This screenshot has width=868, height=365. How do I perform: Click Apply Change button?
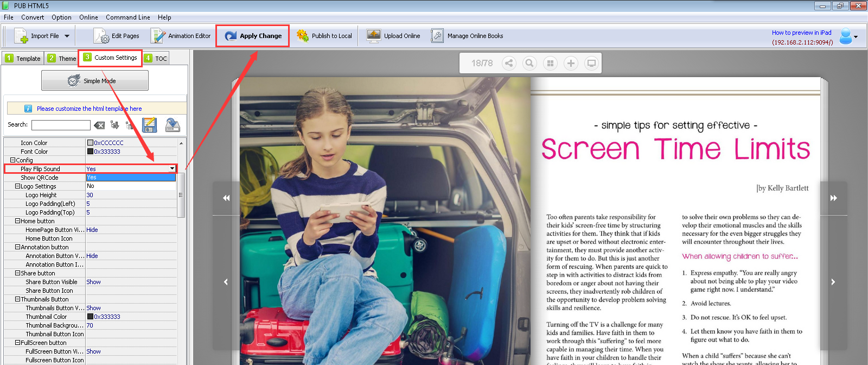click(x=253, y=36)
